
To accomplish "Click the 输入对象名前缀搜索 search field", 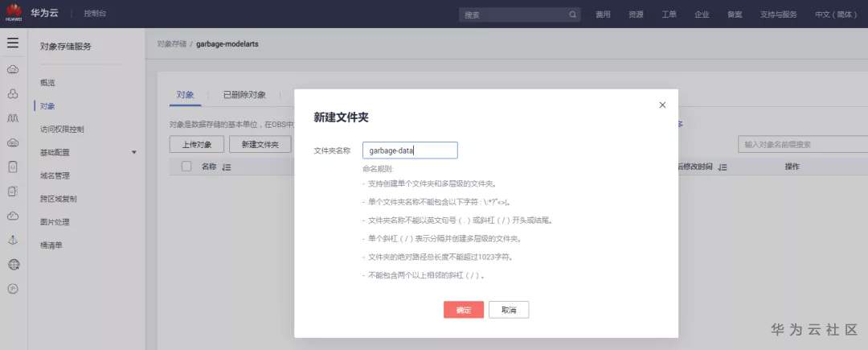I will 803,145.
